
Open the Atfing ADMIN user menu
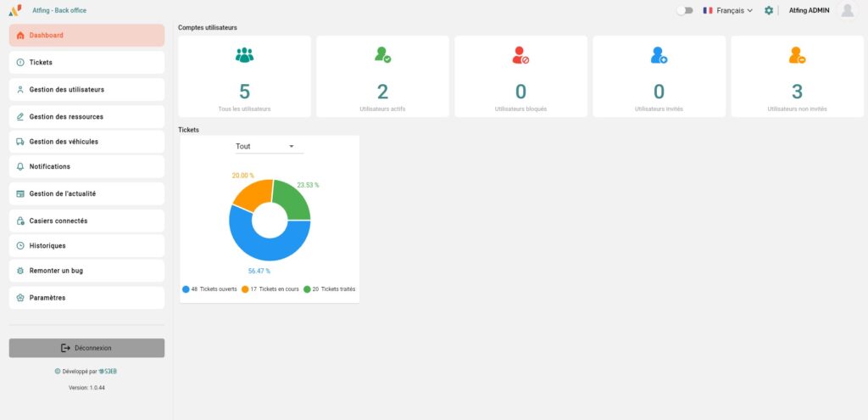(809, 10)
